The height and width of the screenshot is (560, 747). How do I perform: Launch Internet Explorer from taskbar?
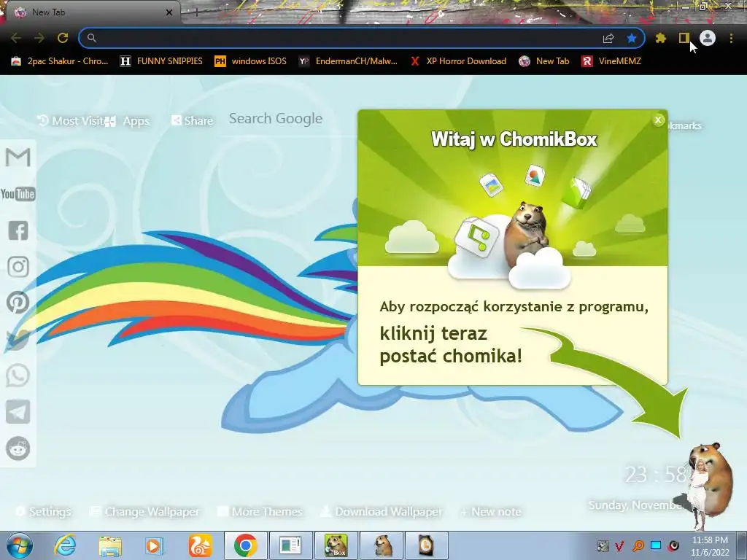point(65,545)
